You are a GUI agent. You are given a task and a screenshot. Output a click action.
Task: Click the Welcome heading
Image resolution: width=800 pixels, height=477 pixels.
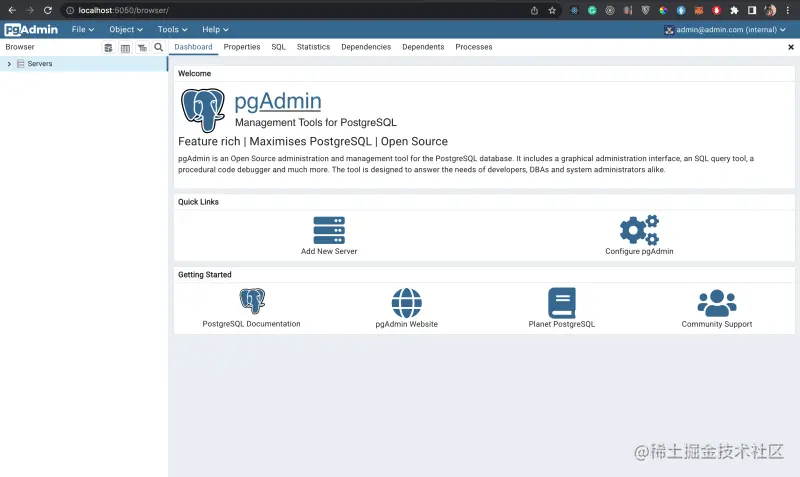[194, 73]
